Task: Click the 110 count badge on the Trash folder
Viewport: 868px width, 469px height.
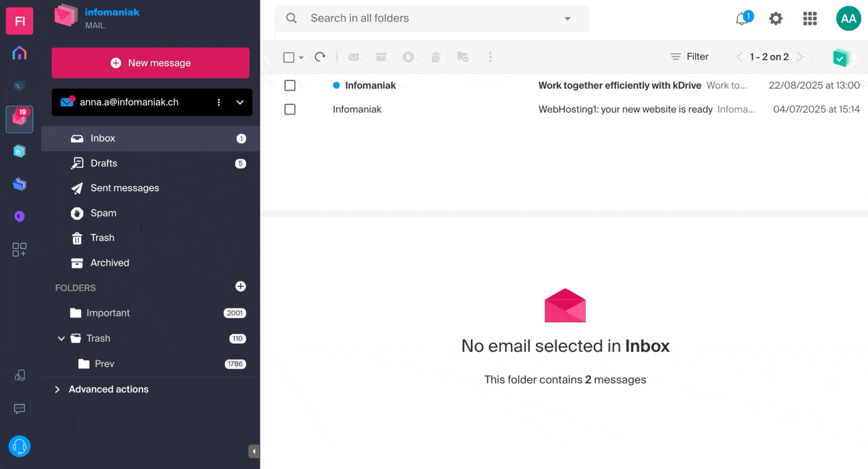Action: tap(237, 339)
